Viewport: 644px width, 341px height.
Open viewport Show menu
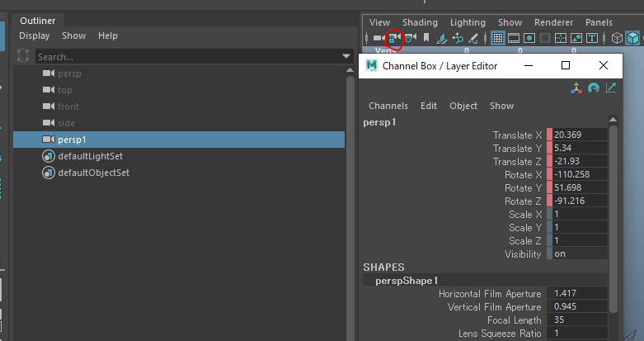tap(510, 22)
